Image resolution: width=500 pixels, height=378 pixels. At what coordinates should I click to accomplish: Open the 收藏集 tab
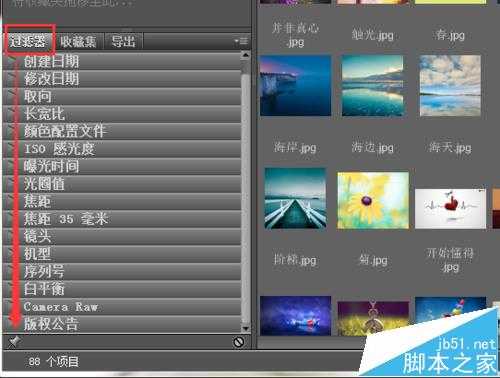pyautogui.click(x=78, y=41)
